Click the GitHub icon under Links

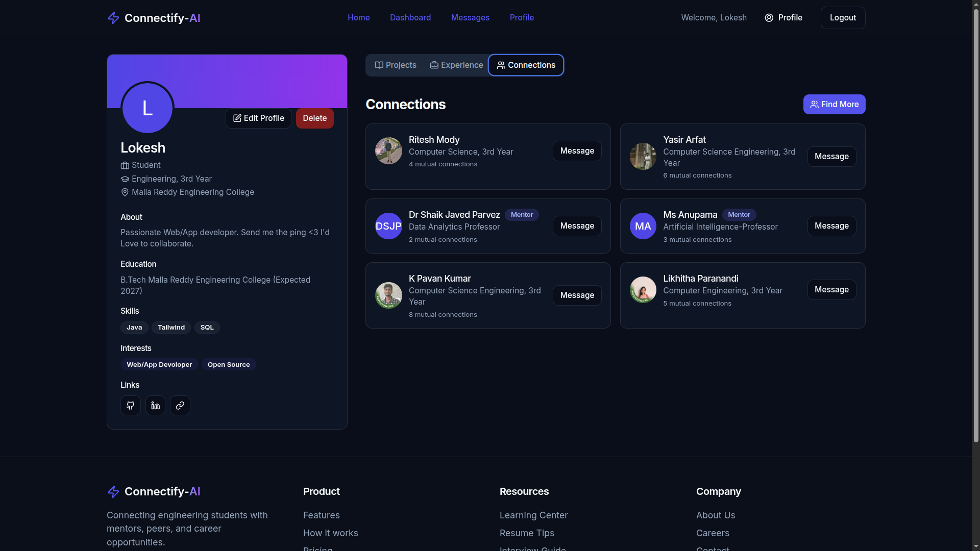pyautogui.click(x=130, y=405)
